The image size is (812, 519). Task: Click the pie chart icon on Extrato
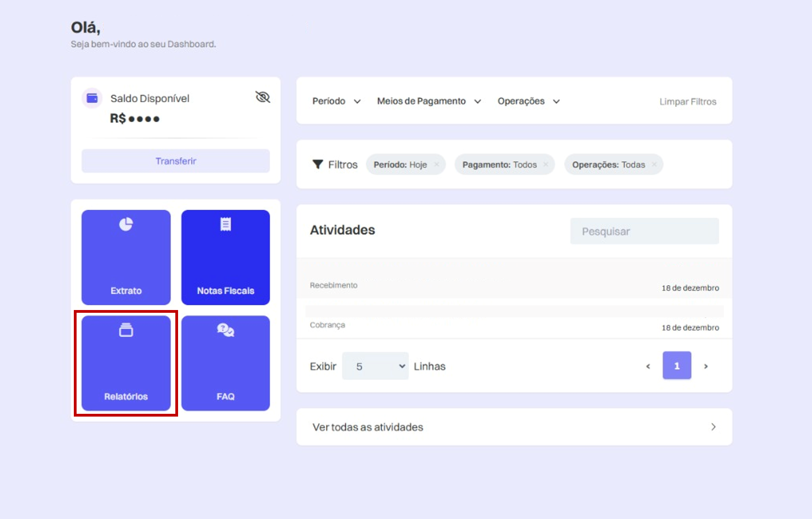click(x=126, y=224)
